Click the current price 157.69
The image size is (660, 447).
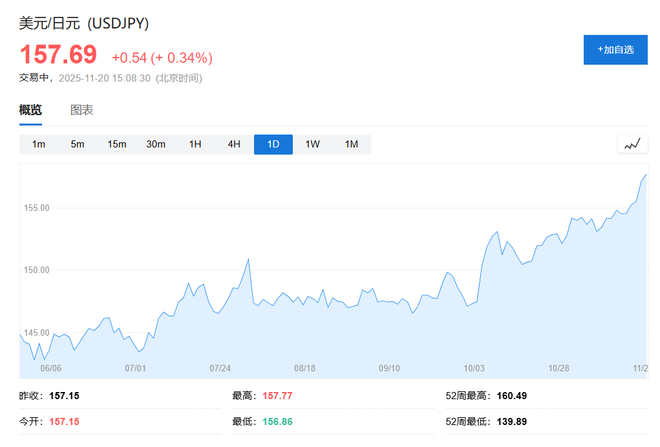pos(58,54)
